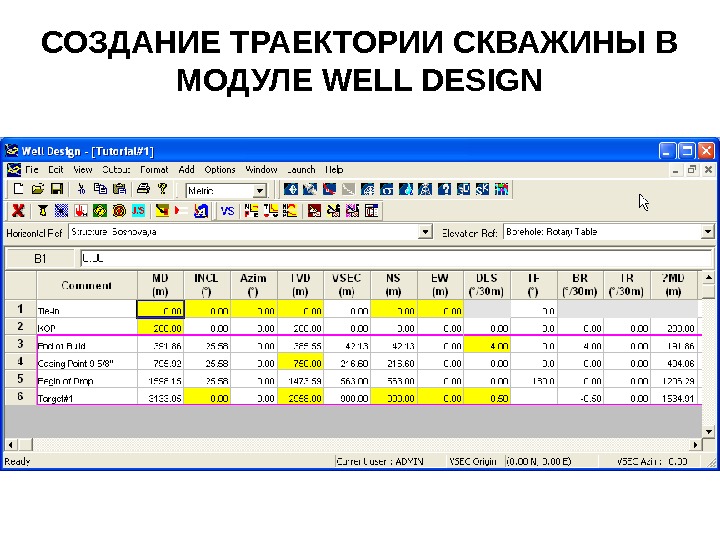The image size is (720, 540).
Task: Click the JS toolbar icon
Action: click(138, 211)
